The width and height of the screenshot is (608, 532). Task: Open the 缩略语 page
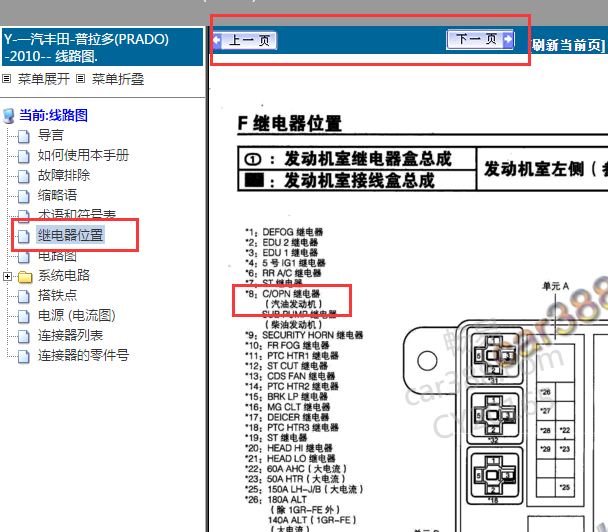click(x=57, y=195)
